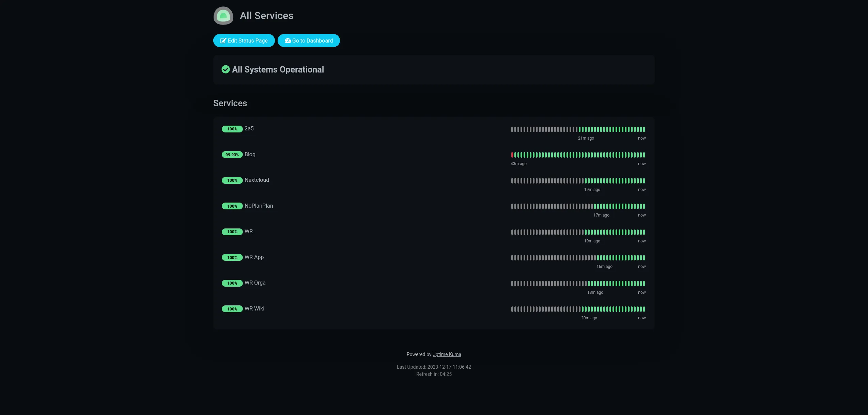The height and width of the screenshot is (415, 868).
Task: Click the red downtime bar in Blog's heartbeat
Action: (x=512, y=155)
